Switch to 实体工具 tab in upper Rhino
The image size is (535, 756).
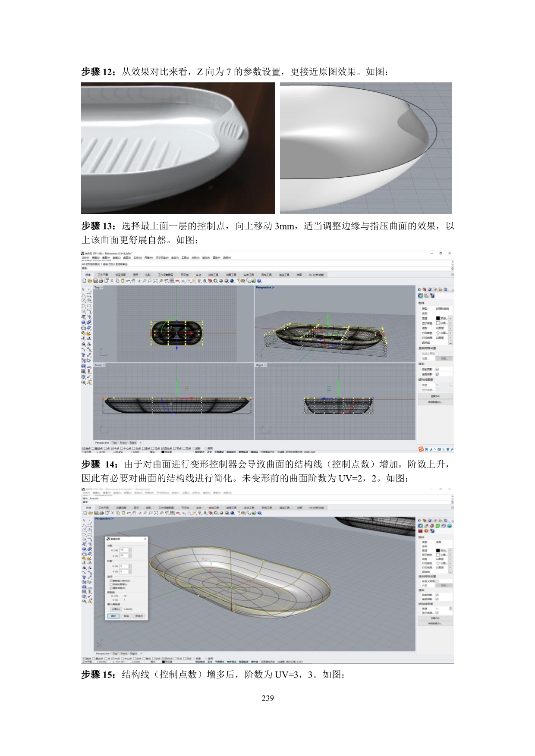click(x=249, y=275)
